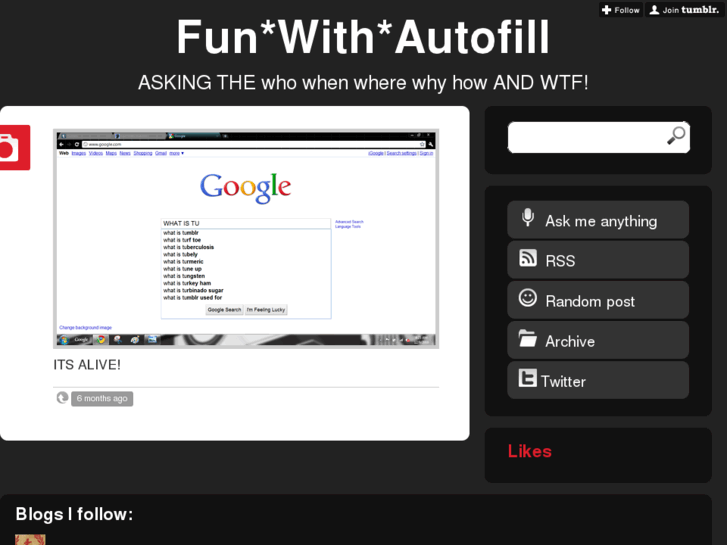Open the Fun*With*Autofill blog title

(x=363, y=37)
